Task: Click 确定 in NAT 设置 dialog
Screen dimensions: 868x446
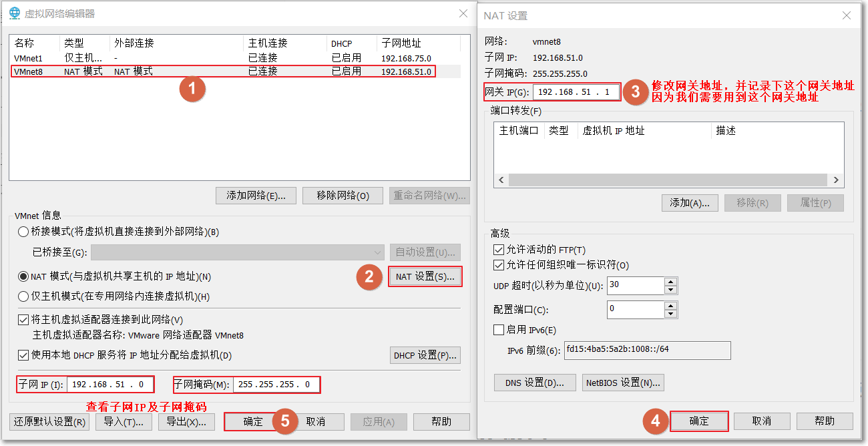Action: coord(699,421)
